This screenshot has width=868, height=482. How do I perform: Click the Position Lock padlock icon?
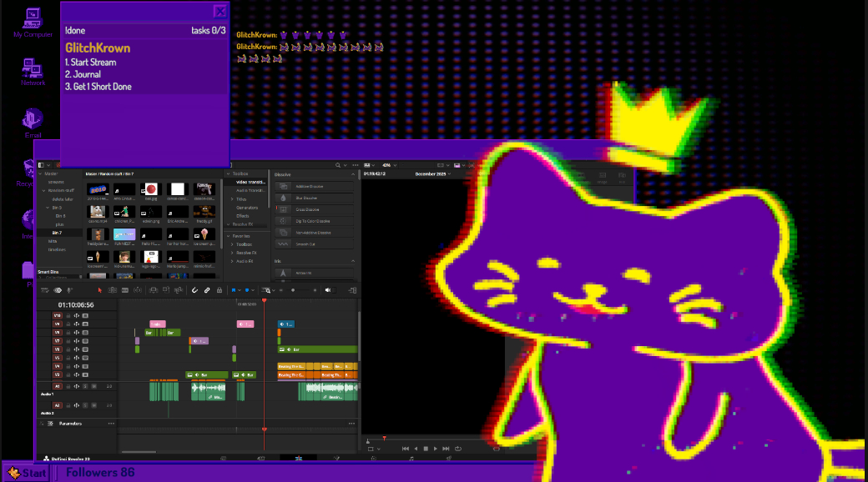click(x=219, y=290)
